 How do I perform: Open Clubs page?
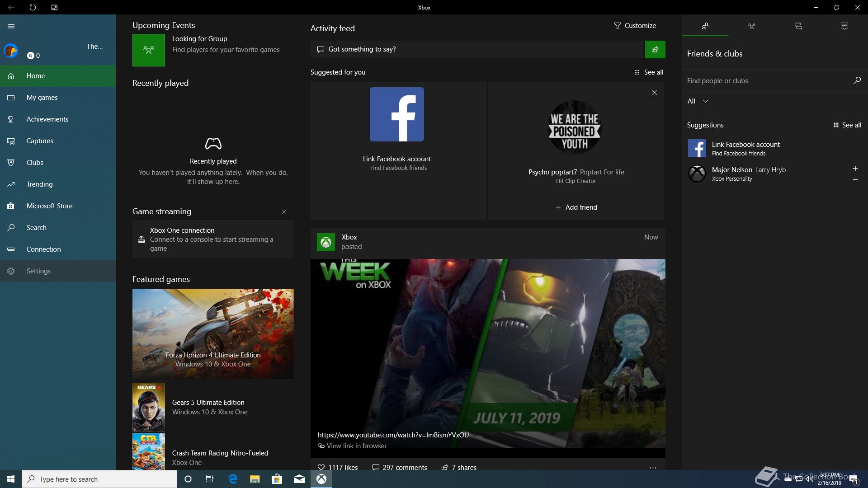pos(58,163)
